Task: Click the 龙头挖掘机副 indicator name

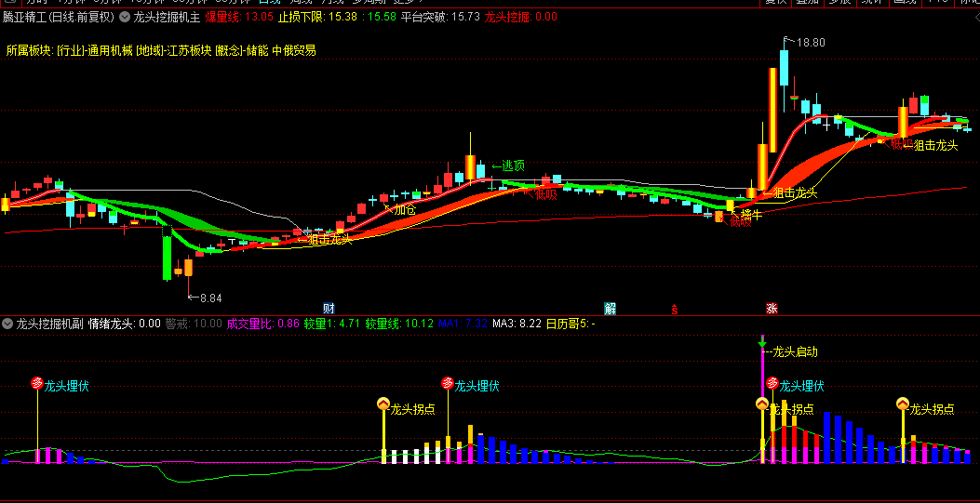Action: tap(50, 324)
